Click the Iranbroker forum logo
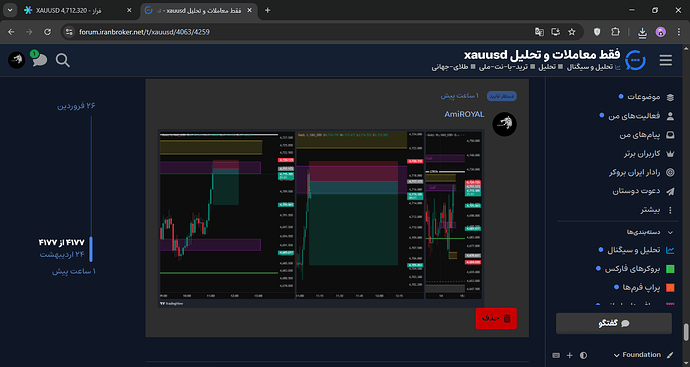690x367 pixels. (635, 60)
